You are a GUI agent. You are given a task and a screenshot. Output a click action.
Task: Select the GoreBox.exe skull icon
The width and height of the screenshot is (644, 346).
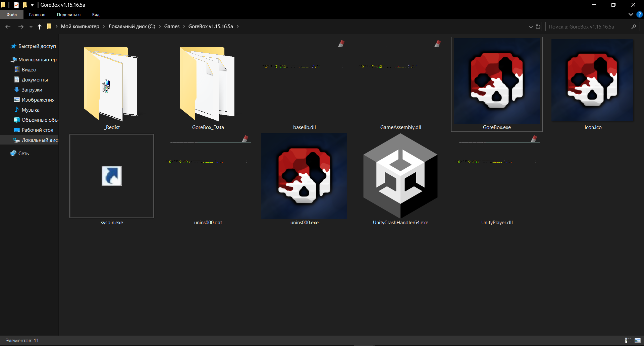click(497, 80)
